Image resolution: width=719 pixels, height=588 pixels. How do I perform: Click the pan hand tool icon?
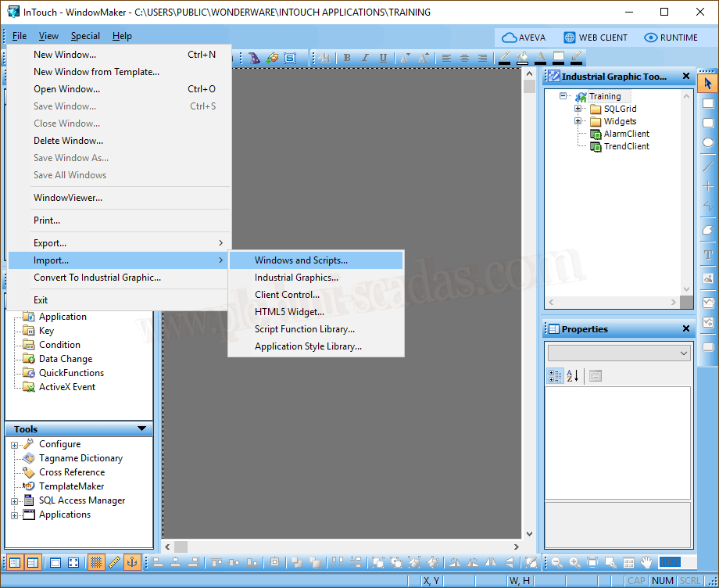646,562
